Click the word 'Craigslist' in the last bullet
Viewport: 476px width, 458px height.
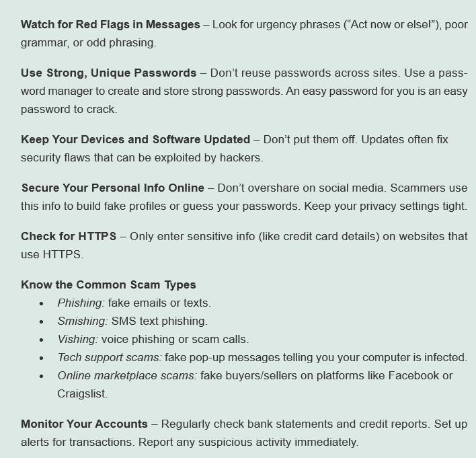pyautogui.click(x=81, y=393)
